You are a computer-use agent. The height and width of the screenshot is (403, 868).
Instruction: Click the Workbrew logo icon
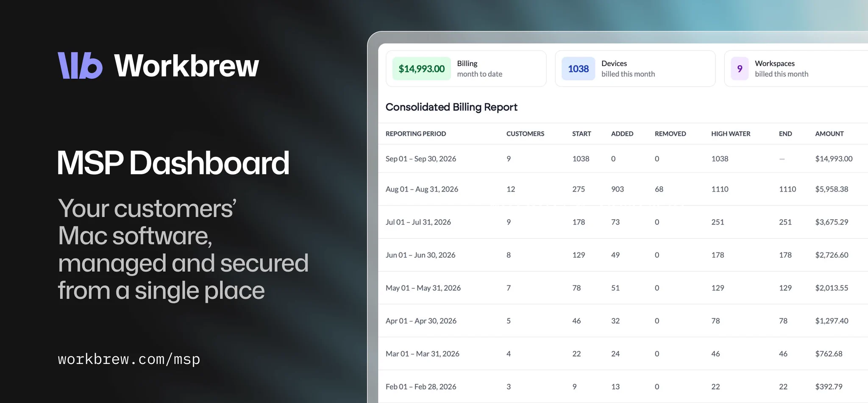80,66
